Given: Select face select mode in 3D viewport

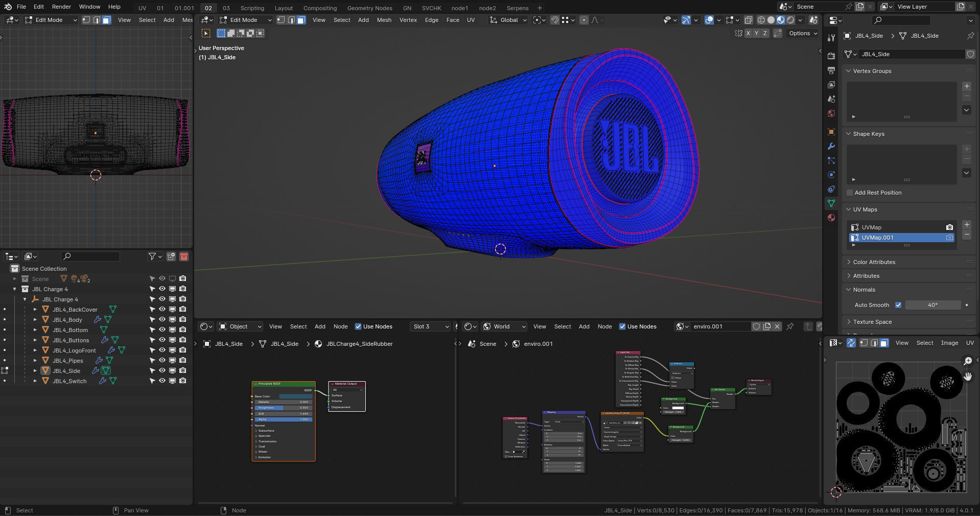Looking at the screenshot, I should (301, 20).
